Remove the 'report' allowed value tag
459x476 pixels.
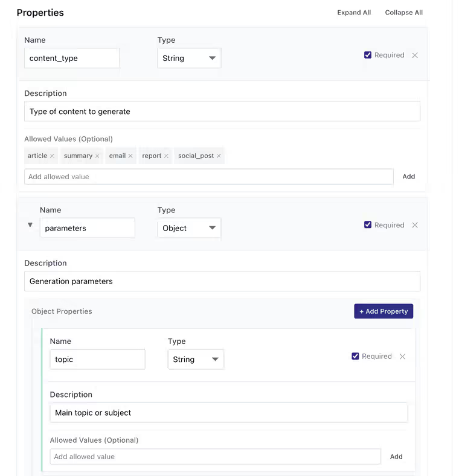pos(166,156)
